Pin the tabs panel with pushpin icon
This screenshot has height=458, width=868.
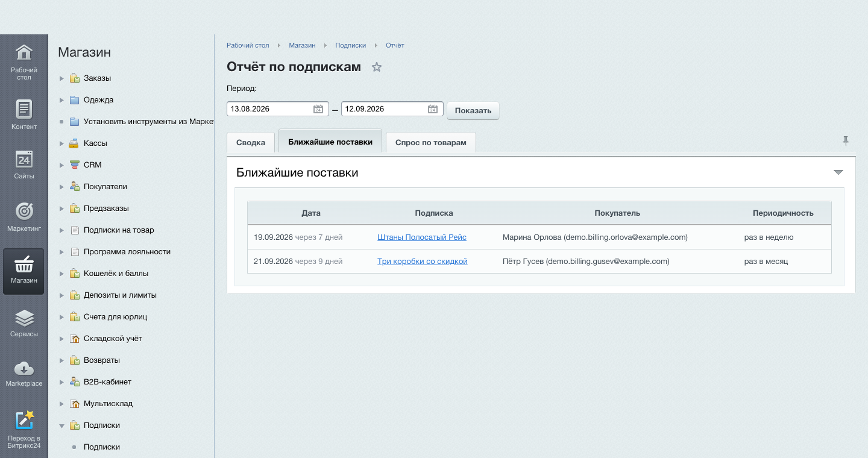pyautogui.click(x=846, y=141)
